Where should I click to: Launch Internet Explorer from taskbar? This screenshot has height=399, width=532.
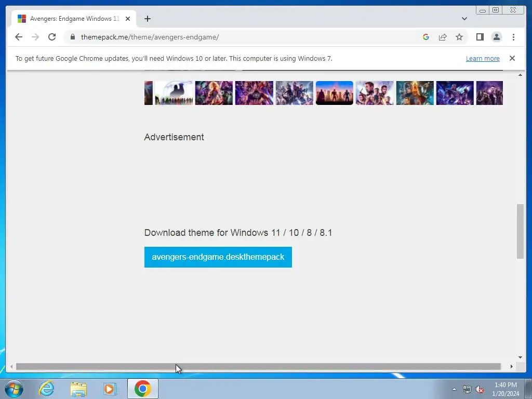[x=46, y=389]
